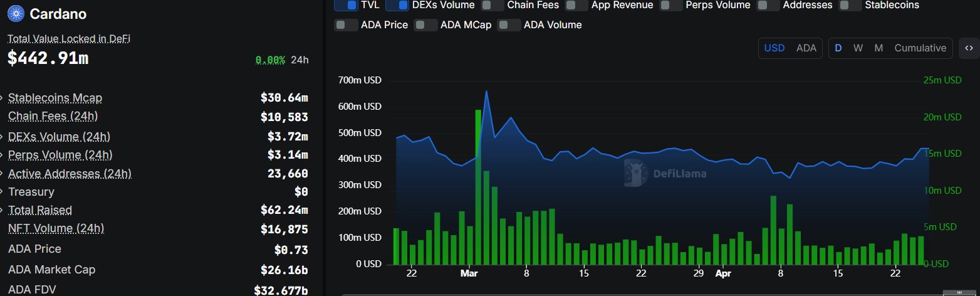Click the Cardano logo icon
The width and height of the screenshot is (980, 296).
tap(15, 13)
